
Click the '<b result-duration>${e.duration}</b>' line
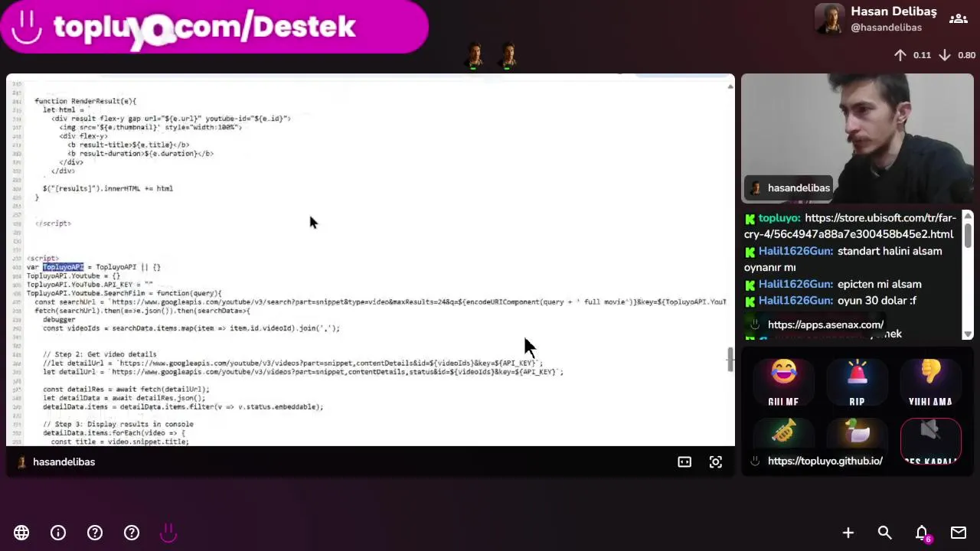point(140,153)
